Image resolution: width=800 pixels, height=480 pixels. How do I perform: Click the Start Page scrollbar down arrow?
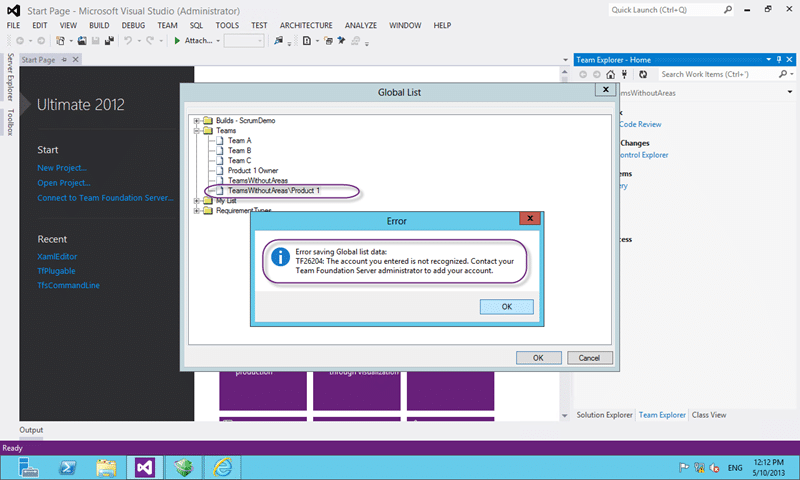(564, 416)
